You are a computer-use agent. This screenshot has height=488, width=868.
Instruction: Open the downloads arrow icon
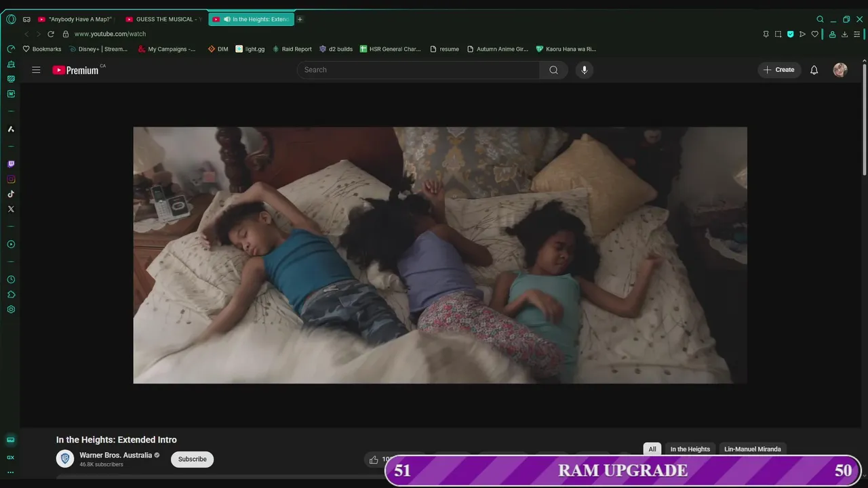pyautogui.click(x=844, y=34)
